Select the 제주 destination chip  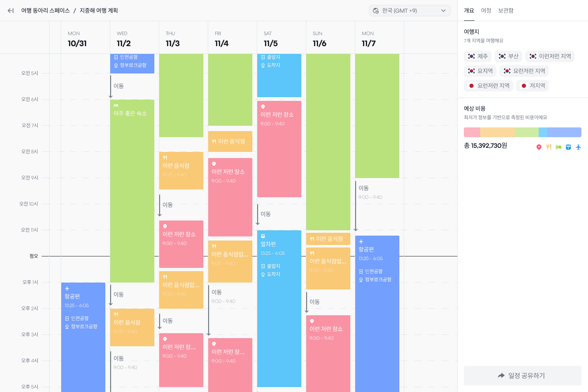click(x=478, y=56)
